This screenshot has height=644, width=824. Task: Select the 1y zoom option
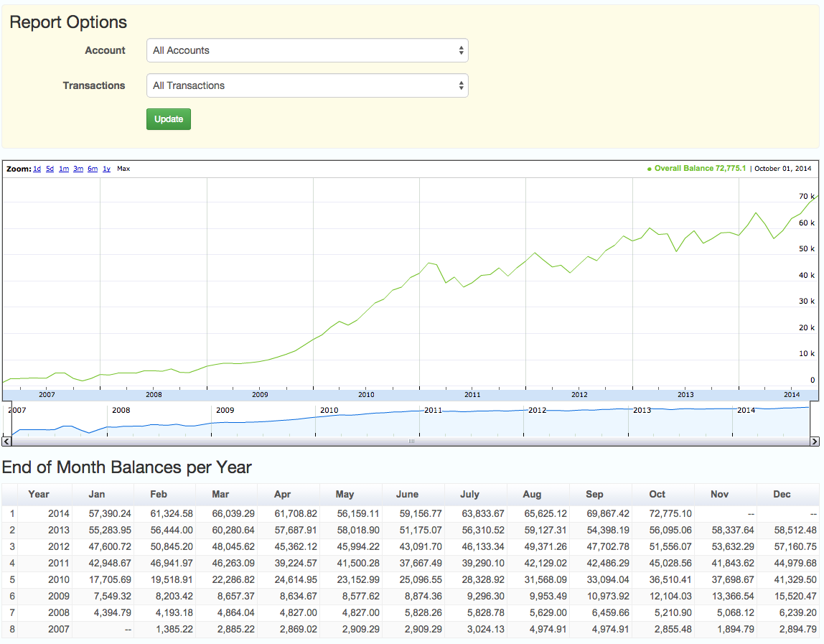click(x=106, y=169)
